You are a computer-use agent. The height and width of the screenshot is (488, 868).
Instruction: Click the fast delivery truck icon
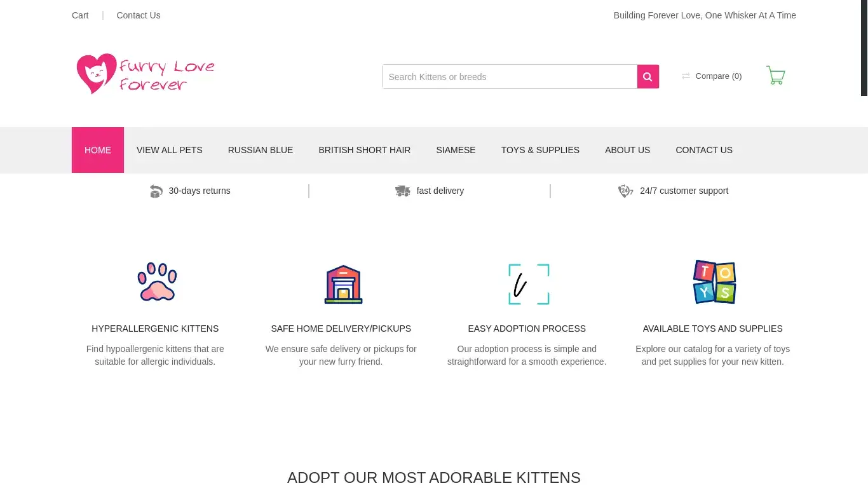[403, 191]
